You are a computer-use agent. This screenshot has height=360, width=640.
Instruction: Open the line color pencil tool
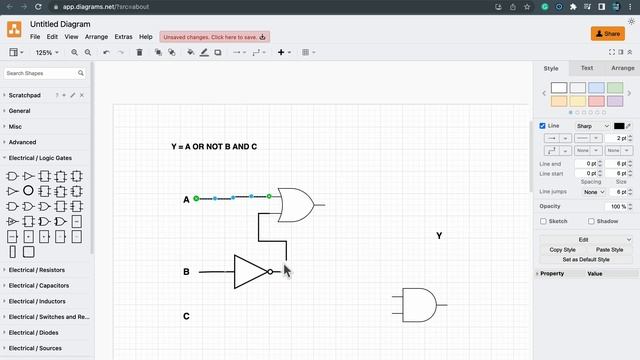(x=204, y=52)
